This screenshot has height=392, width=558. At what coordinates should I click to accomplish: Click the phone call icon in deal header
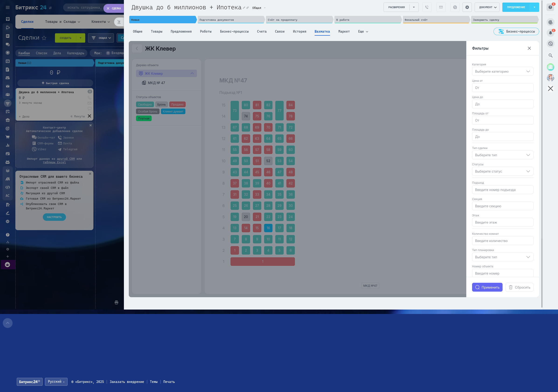[427, 7]
